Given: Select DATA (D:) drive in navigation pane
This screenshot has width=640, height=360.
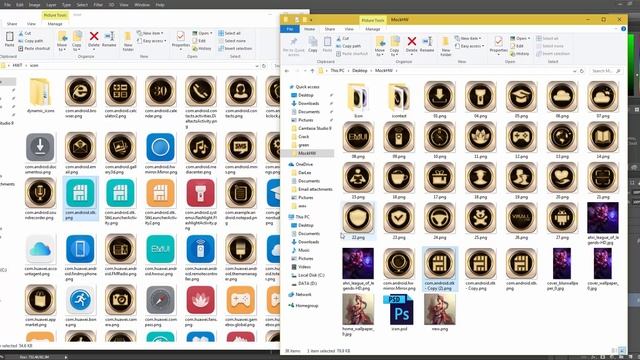Looking at the screenshot, I should click(x=307, y=283).
